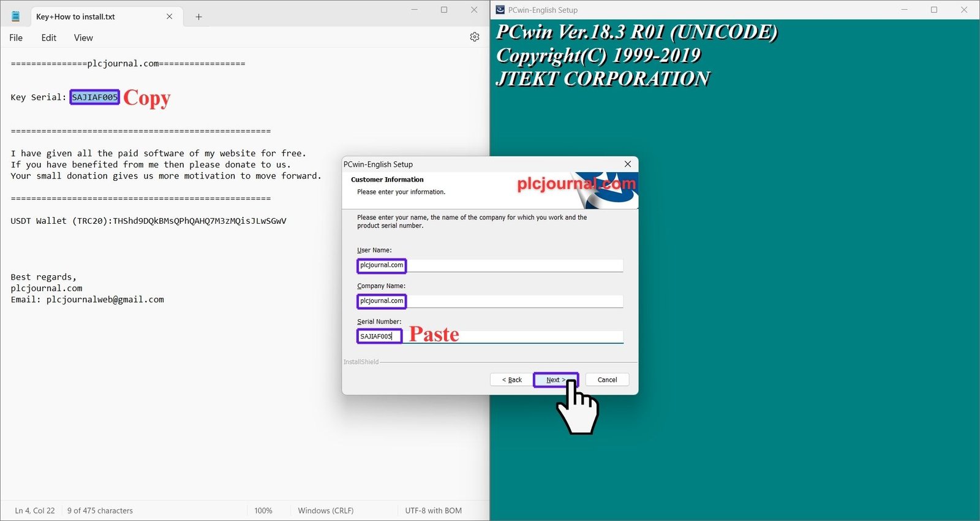Click the InstallShield label in dialog
This screenshot has height=521, width=980.
pyautogui.click(x=361, y=362)
